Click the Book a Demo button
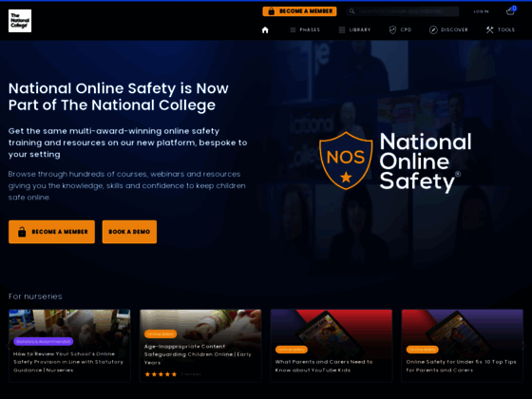Viewport: 532px width, 399px height. (x=129, y=232)
